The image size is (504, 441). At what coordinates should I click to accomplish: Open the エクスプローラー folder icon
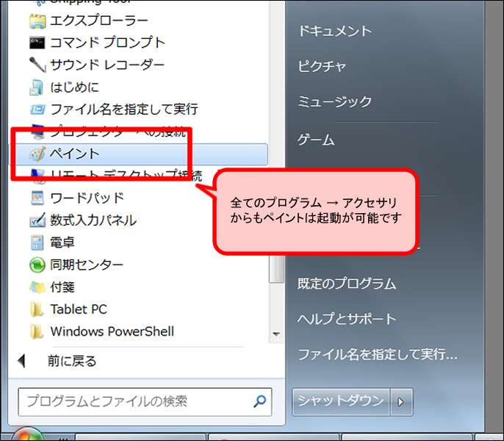37,21
